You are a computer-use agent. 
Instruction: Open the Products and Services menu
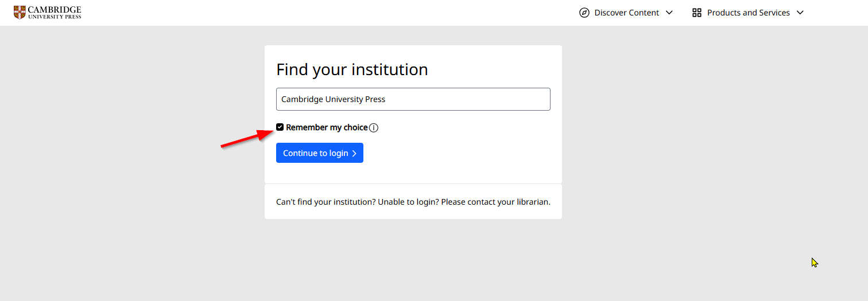(x=748, y=13)
